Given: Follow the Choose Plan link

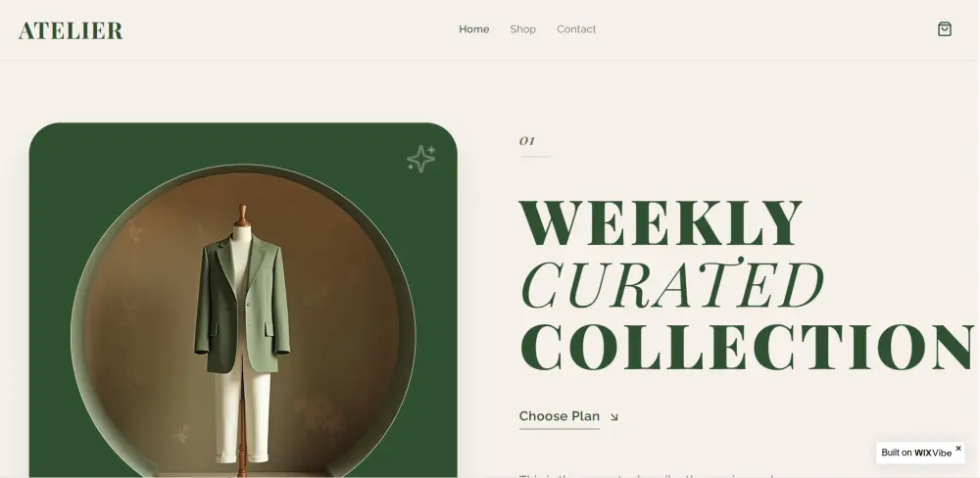Looking at the screenshot, I should (560, 416).
